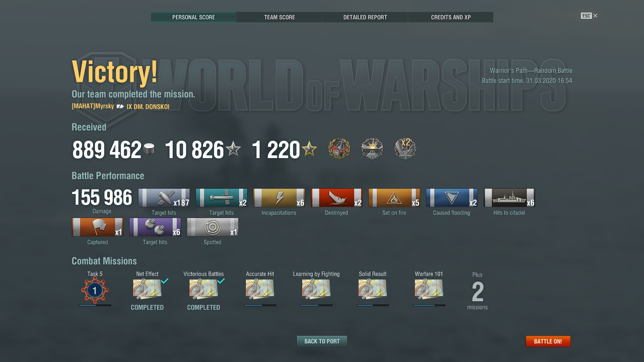Click the Accurate Hit mission progress bar

[x=260, y=305]
